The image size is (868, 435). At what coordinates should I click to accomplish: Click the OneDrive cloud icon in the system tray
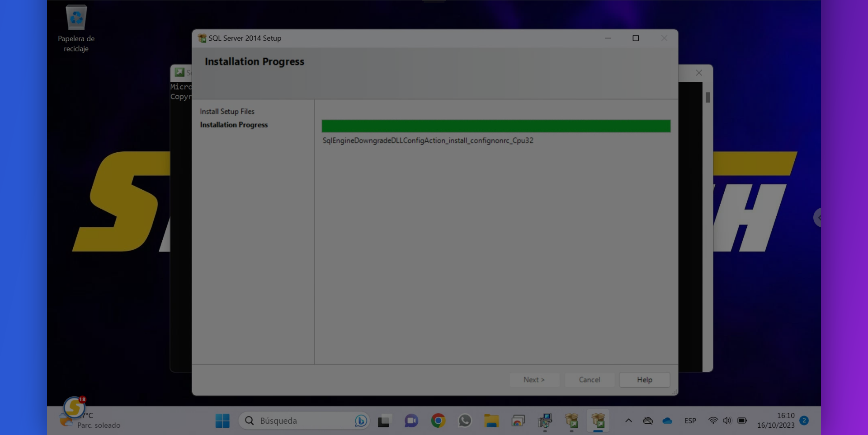pos(668,421)
